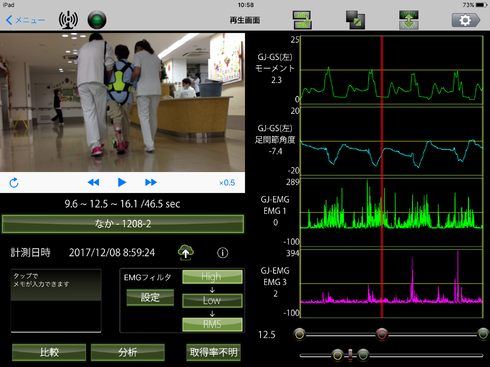Tap the GJ-GS(左) モーメント graph

pyautogui.click(x=392, y=69)
